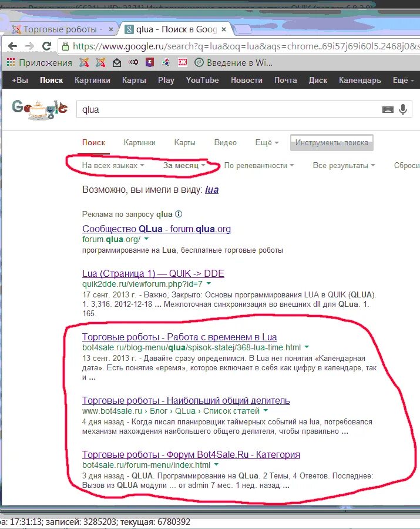Open Play in the black Google bar
Screen dimensions: 420x529
coord(166,81)
